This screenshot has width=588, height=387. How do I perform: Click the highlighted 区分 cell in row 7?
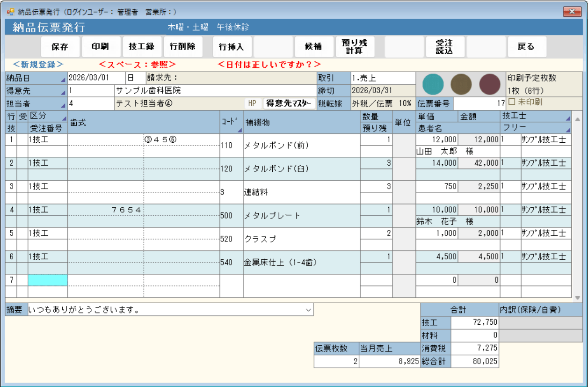tap(48, 280)
